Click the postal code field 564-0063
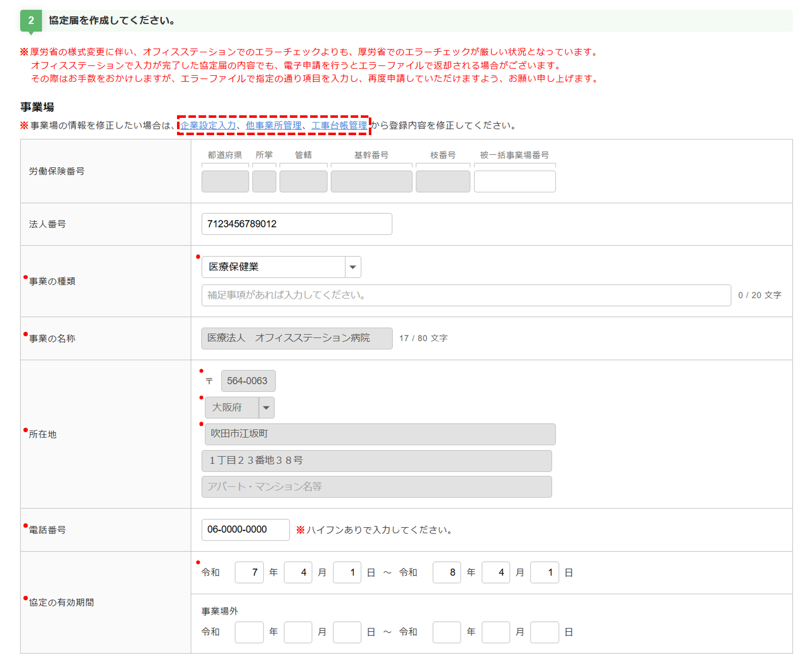Viewport: 812px width, 664px height. (248, 381)
